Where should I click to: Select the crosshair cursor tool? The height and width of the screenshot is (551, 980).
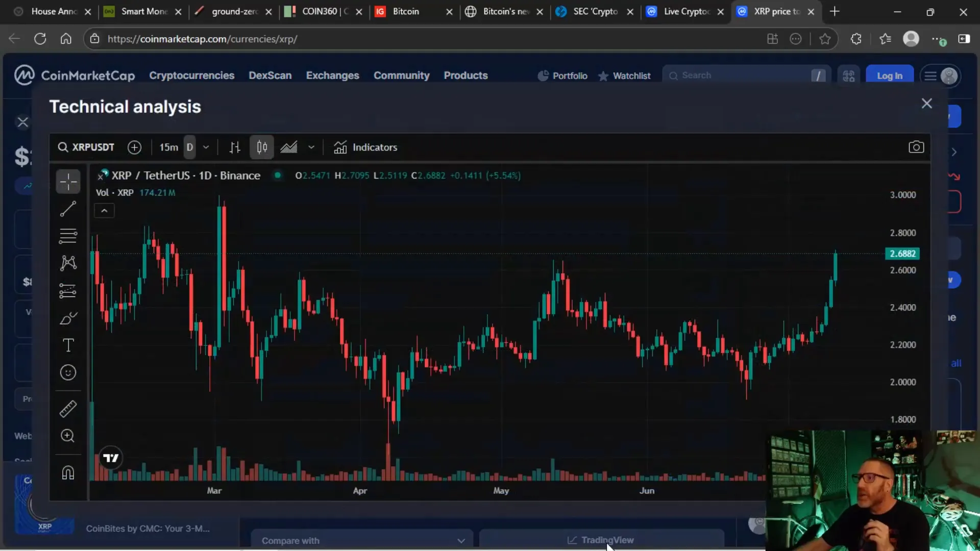click(x=68, y=181)
